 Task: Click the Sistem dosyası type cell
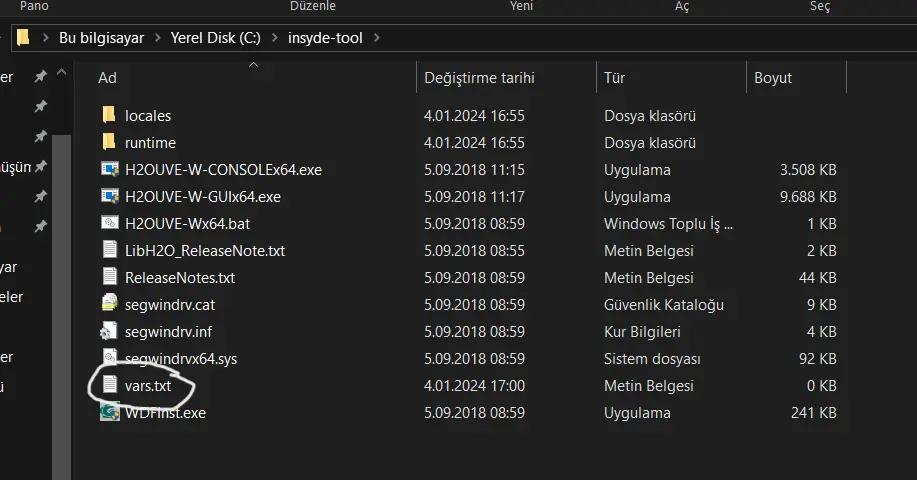tap(652, 358)
